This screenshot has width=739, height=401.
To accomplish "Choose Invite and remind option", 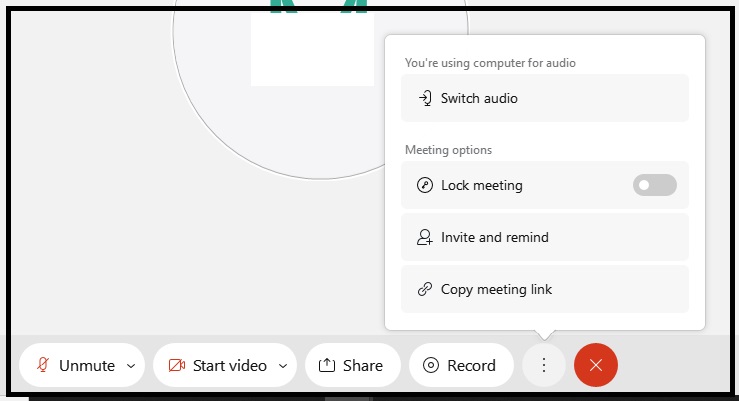I will [545, 237].
